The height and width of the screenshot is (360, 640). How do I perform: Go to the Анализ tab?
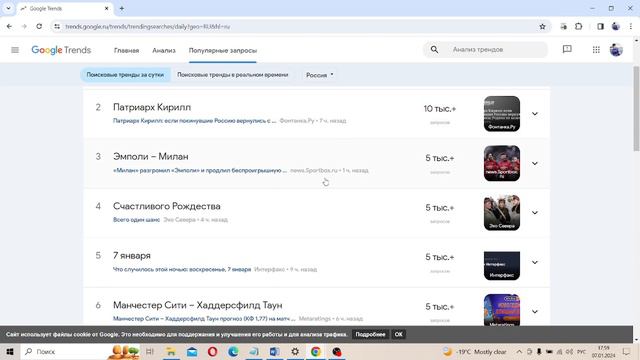point(164,50)
